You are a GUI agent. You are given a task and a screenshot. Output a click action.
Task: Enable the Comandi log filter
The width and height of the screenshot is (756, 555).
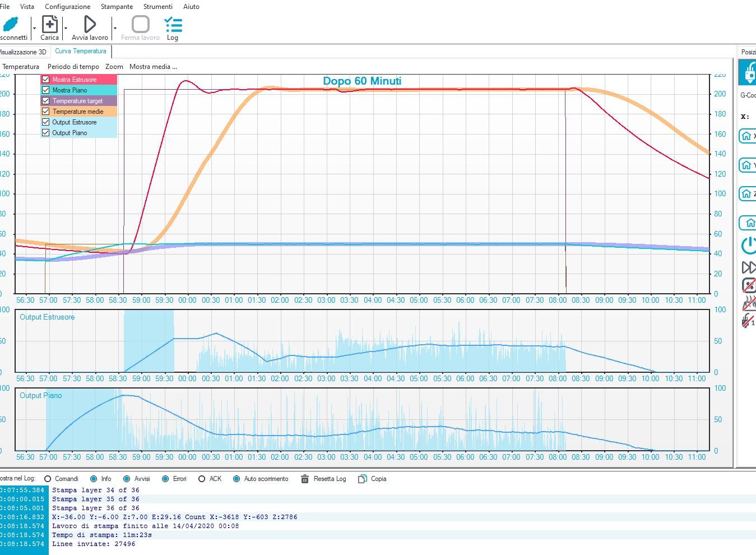click(x=48, y=479)
